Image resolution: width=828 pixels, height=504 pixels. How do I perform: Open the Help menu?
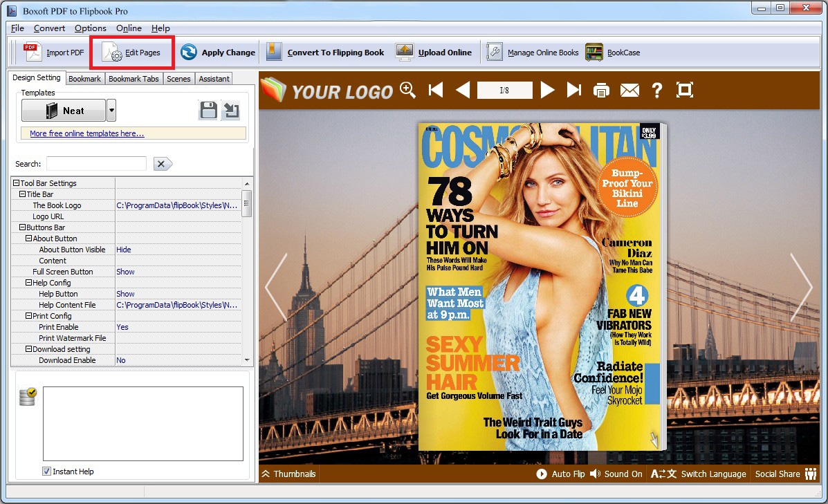tap(160, 28)
